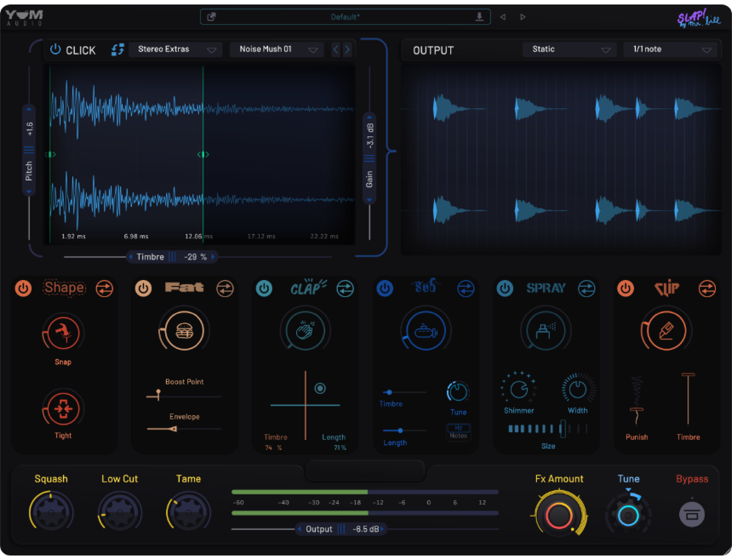Toggle the Shape module power button
This screenshot has height=560, width=732.
point(23,288)
